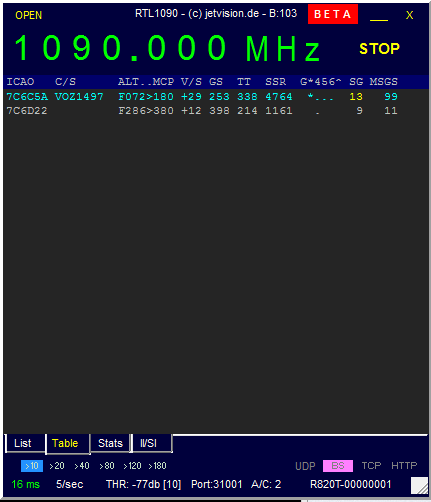Select the >80 filter option
This screenshot has width=431, height=502.
[x=107, y=466]
